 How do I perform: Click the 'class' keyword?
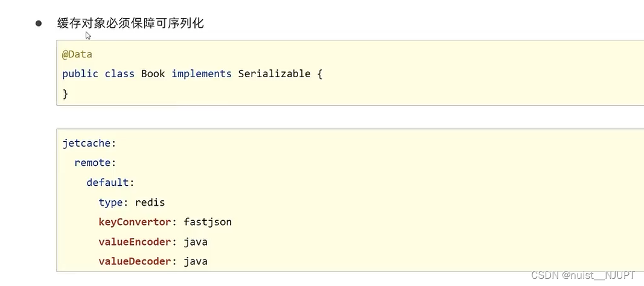[x=120, y=74]
